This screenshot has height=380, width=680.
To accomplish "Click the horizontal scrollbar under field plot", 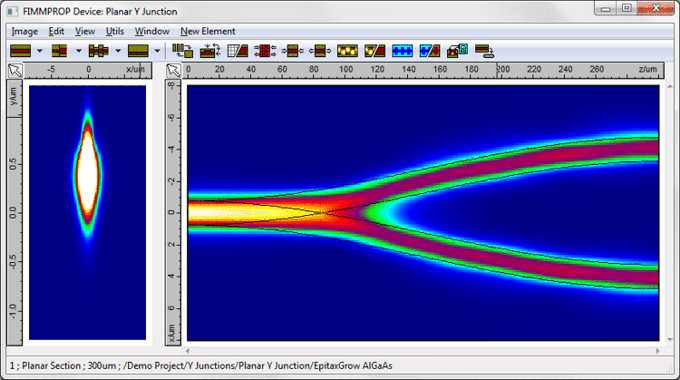I will pyautogui.click(x=423, y=351).
